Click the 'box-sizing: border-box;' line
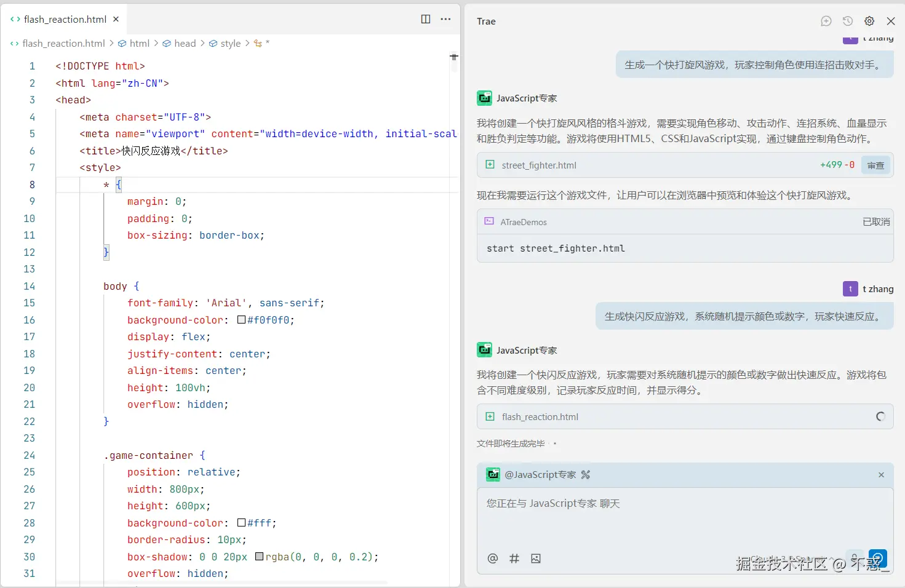 [x=196, y=235]
